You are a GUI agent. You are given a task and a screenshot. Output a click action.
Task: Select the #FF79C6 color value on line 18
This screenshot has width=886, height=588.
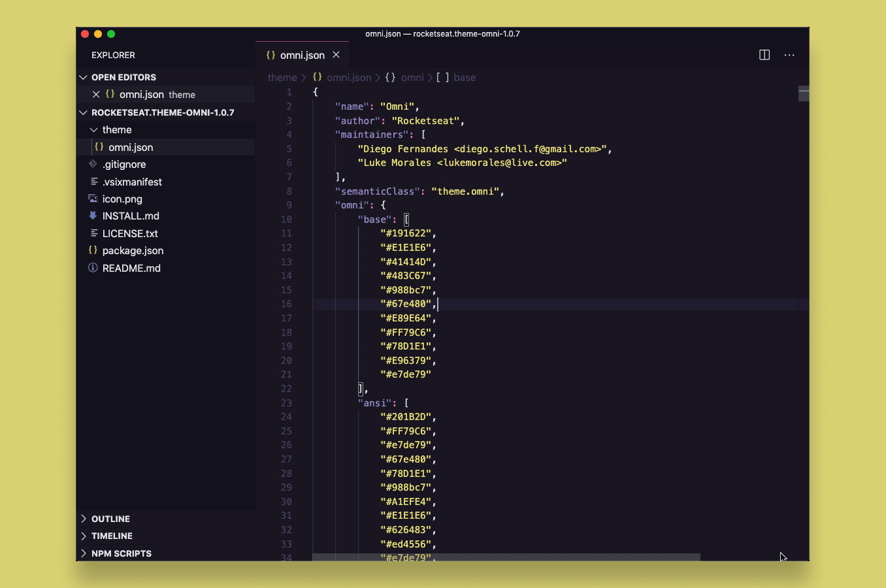click(x=405, y=332)
